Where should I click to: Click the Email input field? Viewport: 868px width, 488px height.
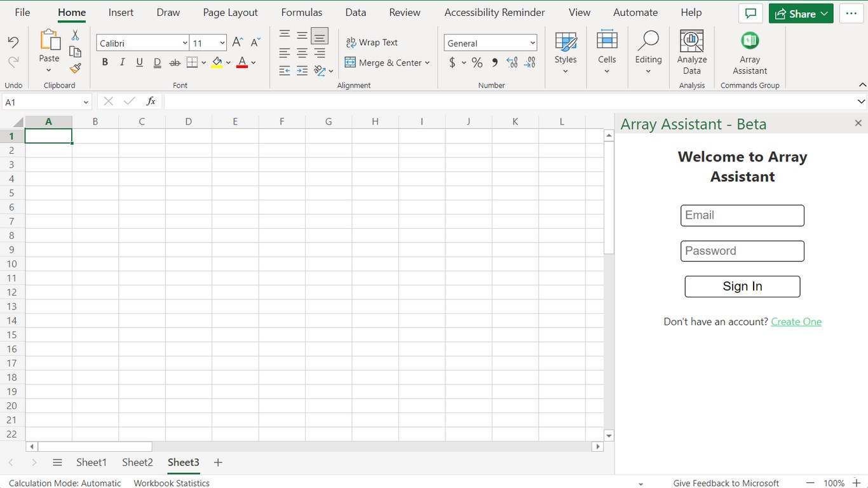coord(742,215)
